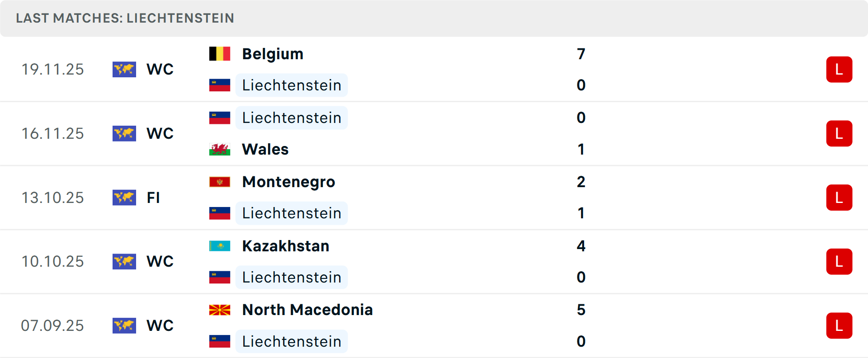Click the Liechtenstein flag beside Wales match
This screenshot has height=358, width=868.
click(x=220, y=118)
